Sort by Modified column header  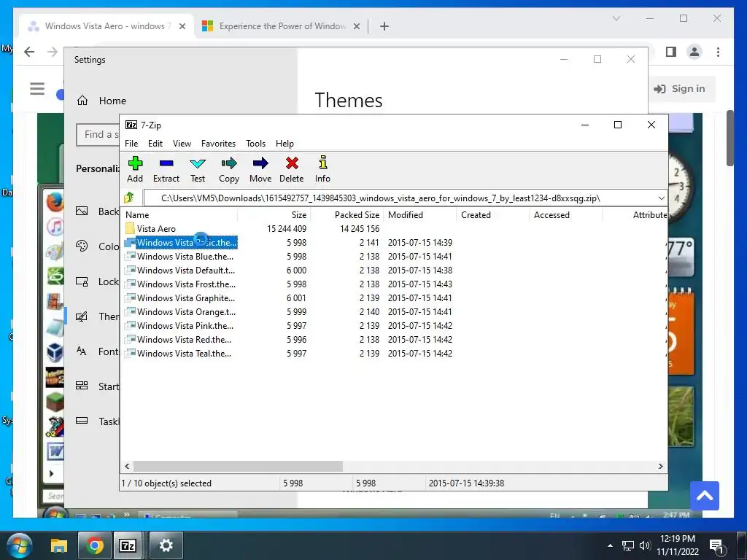click(419, 215)
